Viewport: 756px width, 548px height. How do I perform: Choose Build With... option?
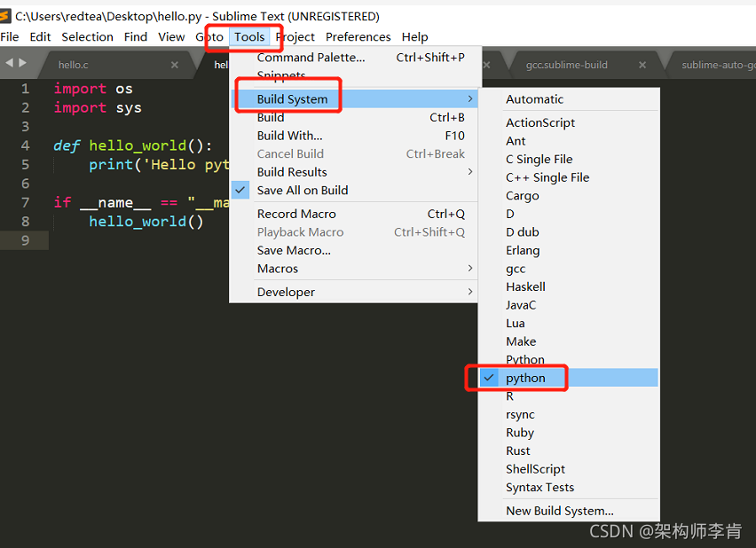355,136
